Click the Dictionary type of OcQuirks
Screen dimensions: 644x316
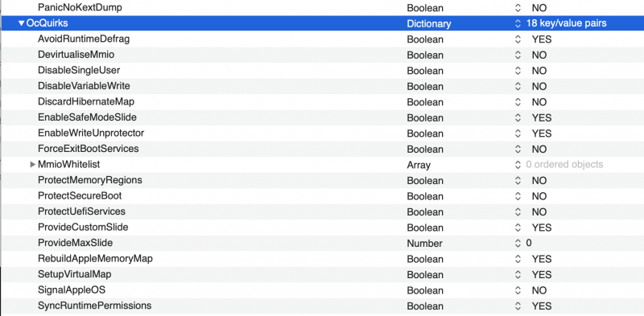(x=429, y=24)
